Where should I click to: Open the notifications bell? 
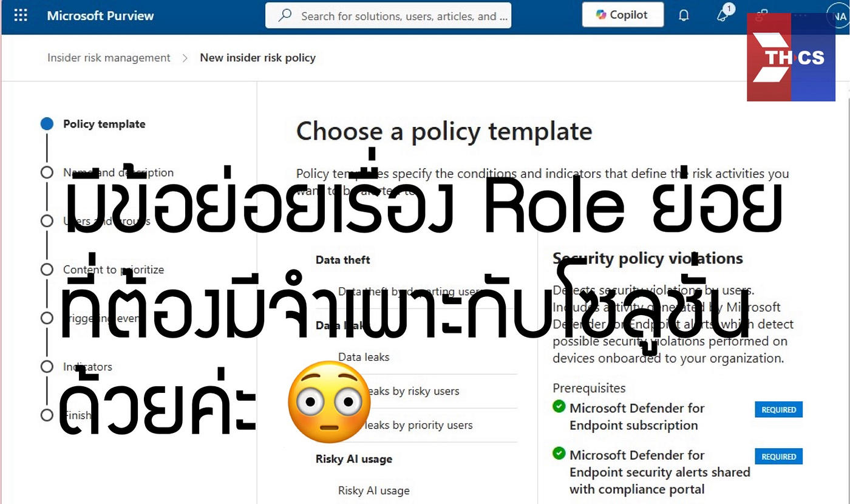pos(684,16)
